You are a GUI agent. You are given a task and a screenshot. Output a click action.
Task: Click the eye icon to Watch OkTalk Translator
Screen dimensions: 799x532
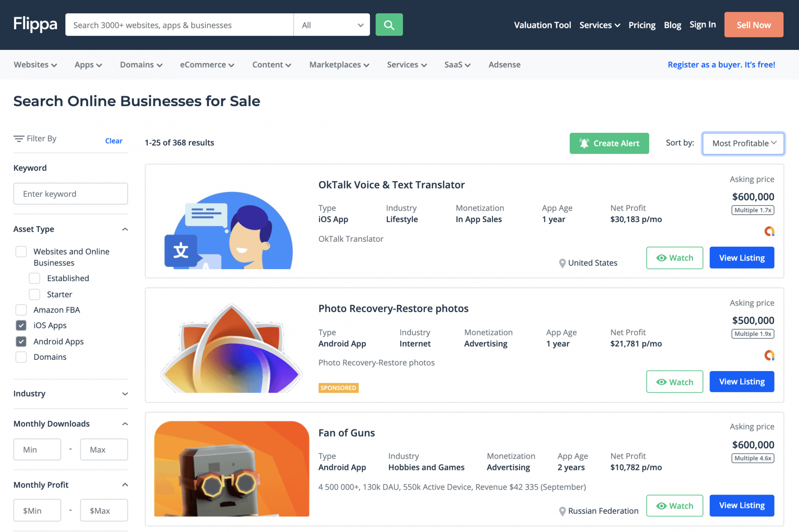point(661,258)
